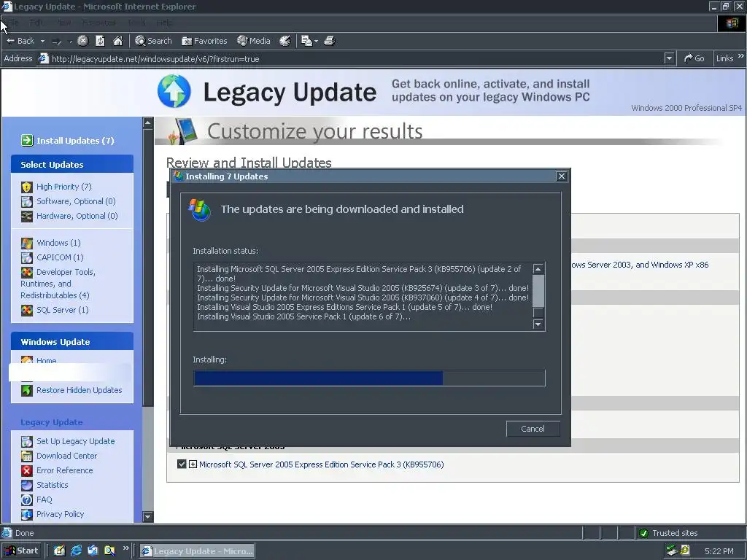This screenshot has width=747, height=560.
Task: Click the High Priority shield icon
Action: pos(27,187)
